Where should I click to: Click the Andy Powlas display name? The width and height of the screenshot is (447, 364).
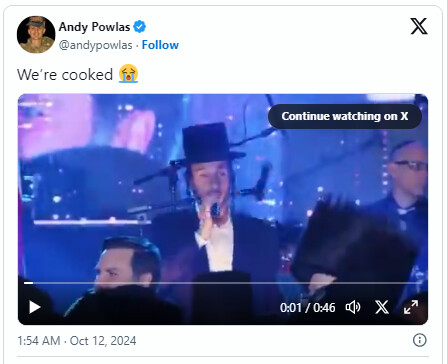tap(94, 27)
